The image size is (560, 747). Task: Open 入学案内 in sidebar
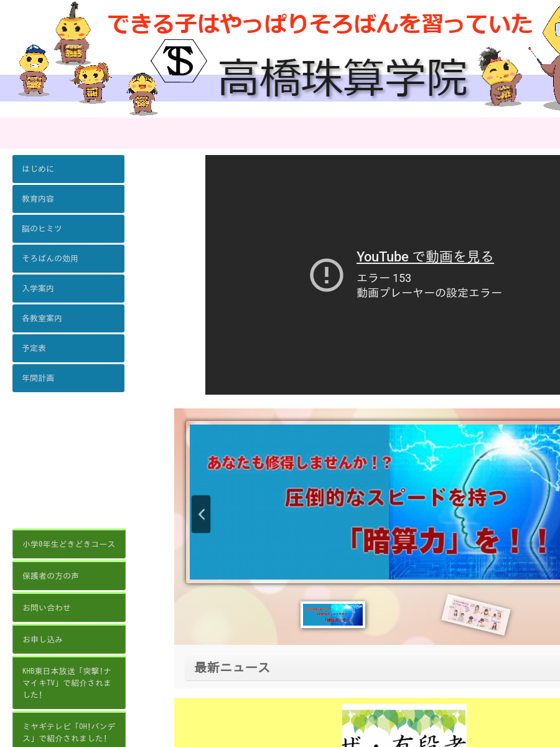tap(68, 288)
